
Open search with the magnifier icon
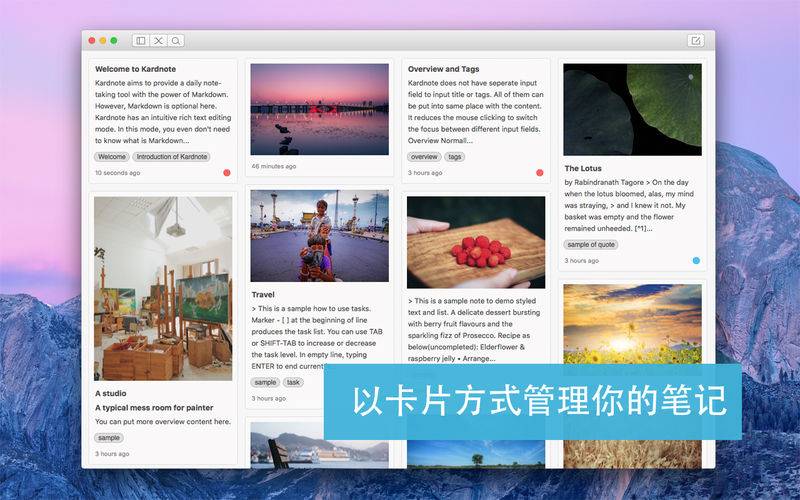point(176,41)
